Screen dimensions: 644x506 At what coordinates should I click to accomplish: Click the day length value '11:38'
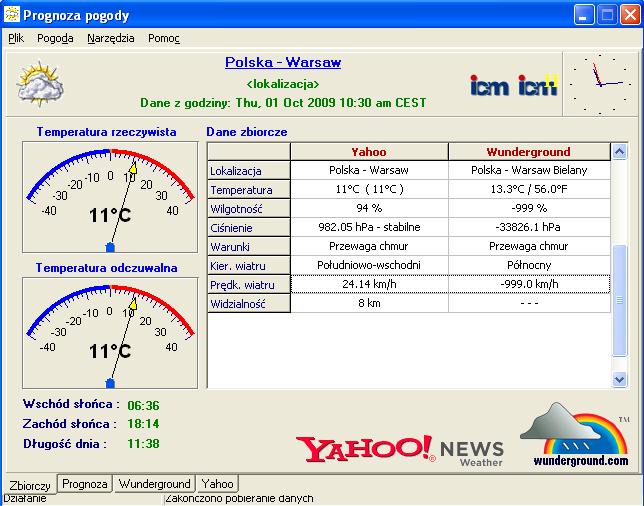[x=143, y=444]
